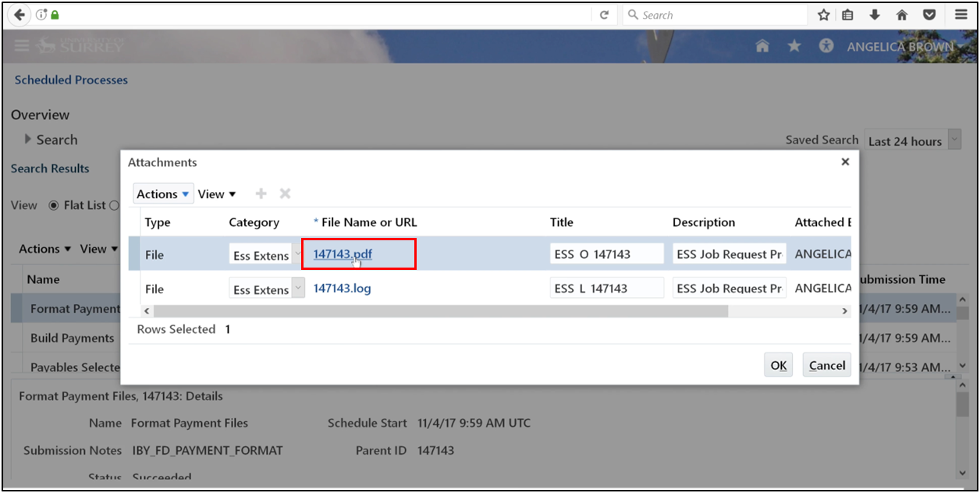Open the navigation hamburger menu

tap(21, 45)
